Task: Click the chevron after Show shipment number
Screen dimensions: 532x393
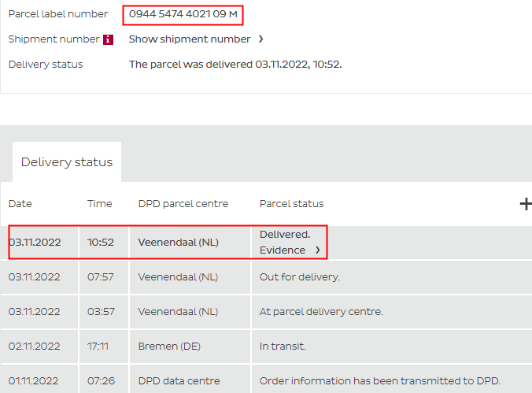Action: (x=260, y=39)
